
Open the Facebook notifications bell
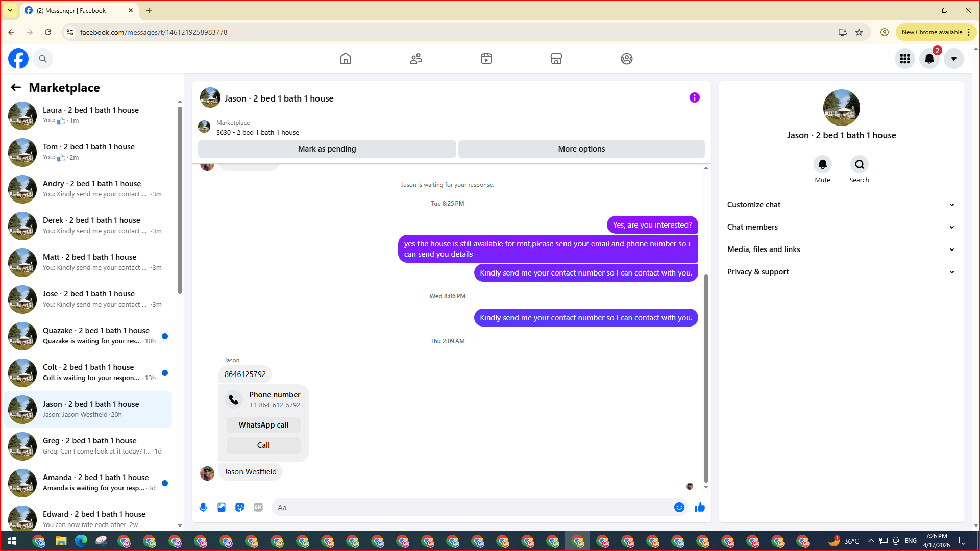929,59
